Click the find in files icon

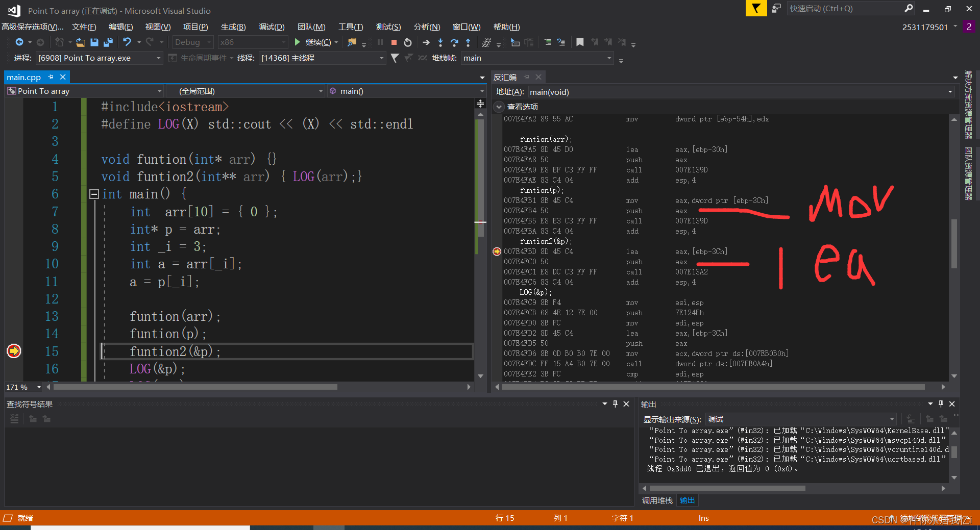[352, 42]
